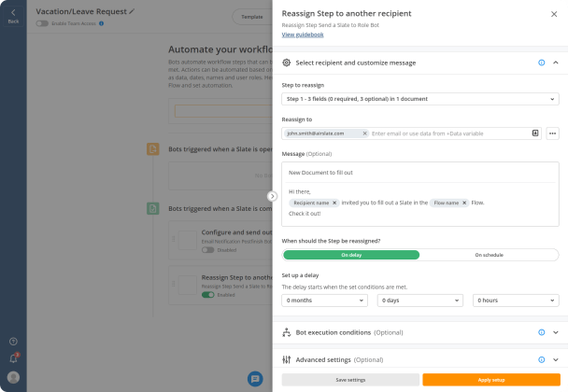Remove john.smith@airslate.com recipient chip
Viewport: 568px width, 392px height.
[x=364, y=133]
